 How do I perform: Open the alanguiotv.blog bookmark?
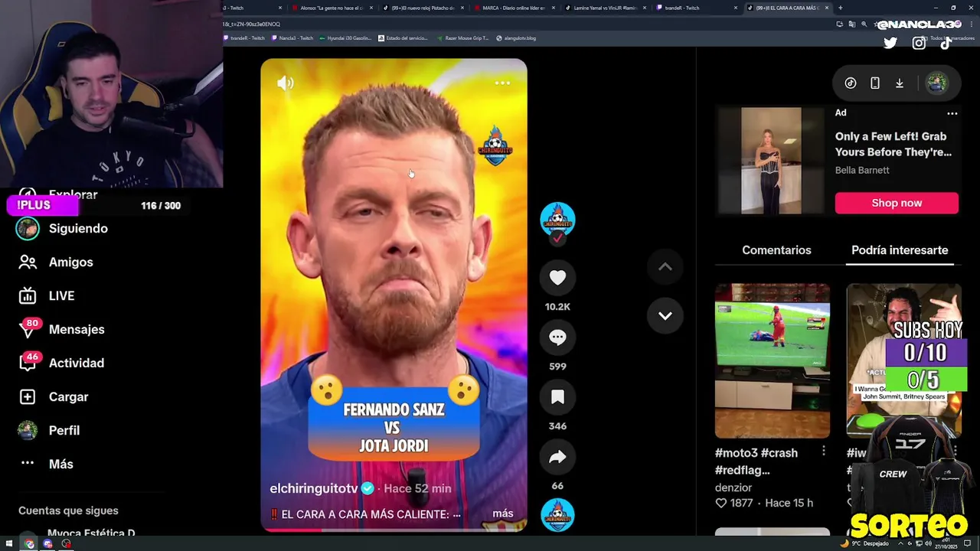516,37
